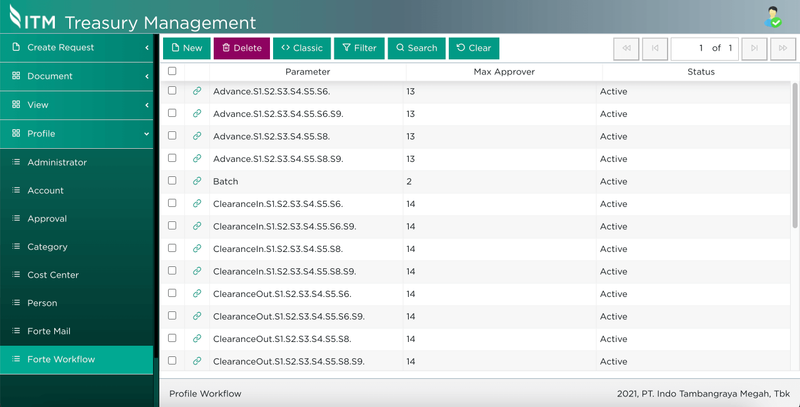Go to the last page arrow

[782, 48]
